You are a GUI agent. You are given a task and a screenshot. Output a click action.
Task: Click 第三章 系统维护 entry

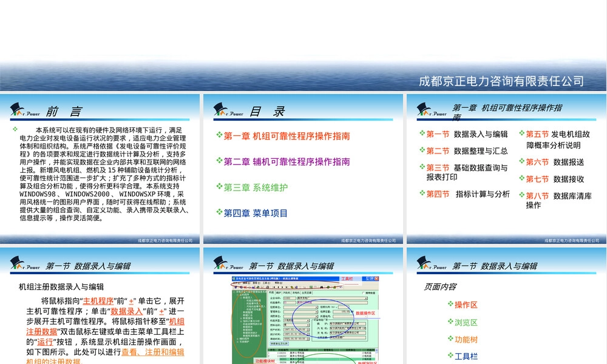[256, 187]
